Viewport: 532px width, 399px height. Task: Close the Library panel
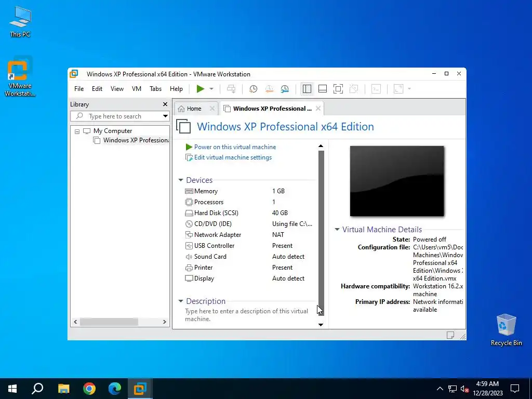tap(165, 104)
